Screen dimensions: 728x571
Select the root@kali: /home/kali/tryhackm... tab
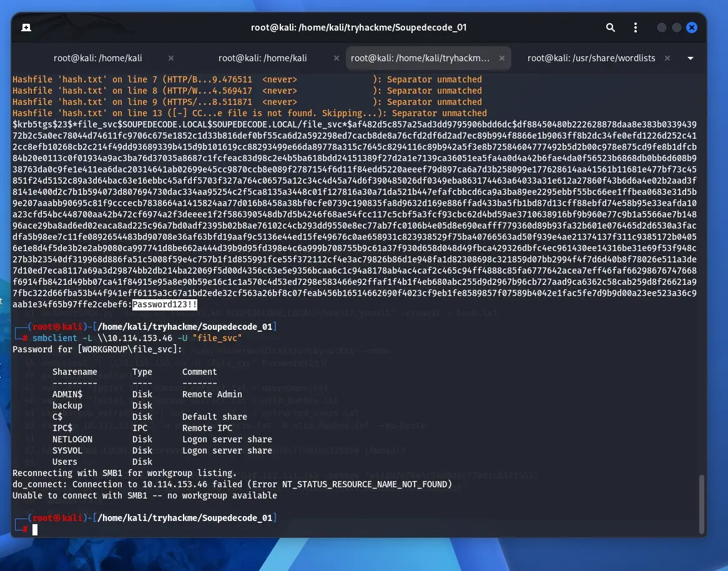pyautogui.click(x=420, y=58)
